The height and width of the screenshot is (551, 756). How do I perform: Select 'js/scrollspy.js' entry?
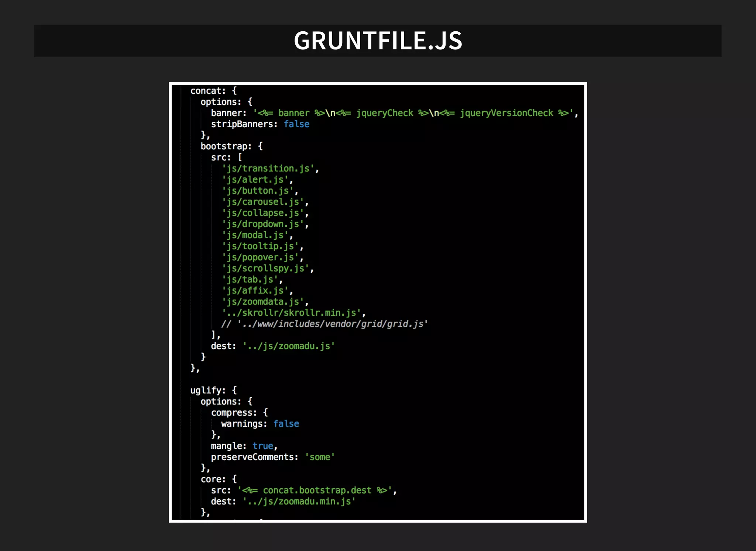(x=268, y=268)
